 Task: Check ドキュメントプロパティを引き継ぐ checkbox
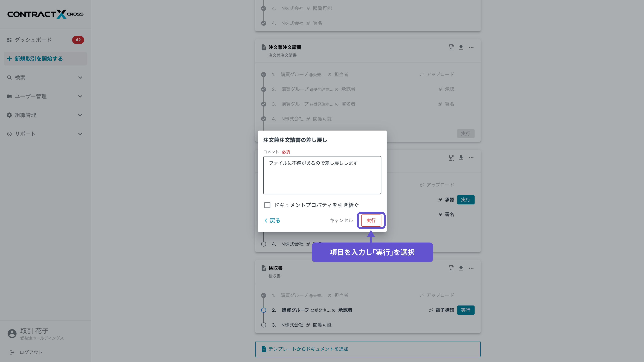[267, 205]
